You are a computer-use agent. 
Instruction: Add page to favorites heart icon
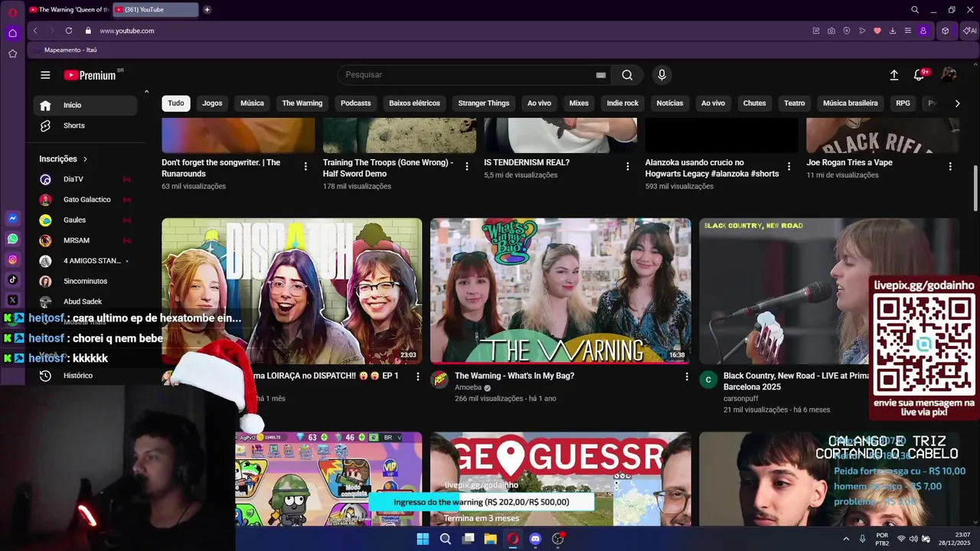click(877, 31)
